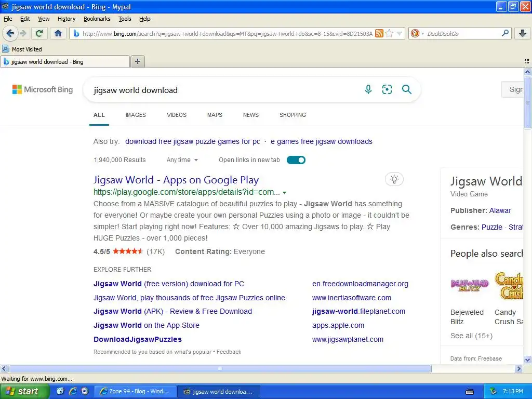Image resolution: width=532 pixels, height=399 pixels.
Task: Open the File menu
Action: 8,19
